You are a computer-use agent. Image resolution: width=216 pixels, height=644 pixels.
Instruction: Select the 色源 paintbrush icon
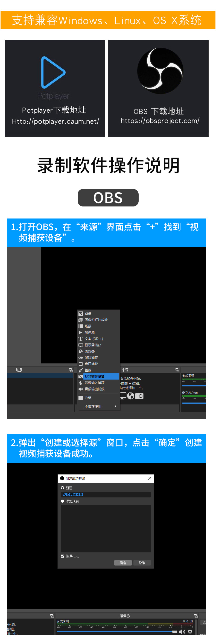pos(81,370)
